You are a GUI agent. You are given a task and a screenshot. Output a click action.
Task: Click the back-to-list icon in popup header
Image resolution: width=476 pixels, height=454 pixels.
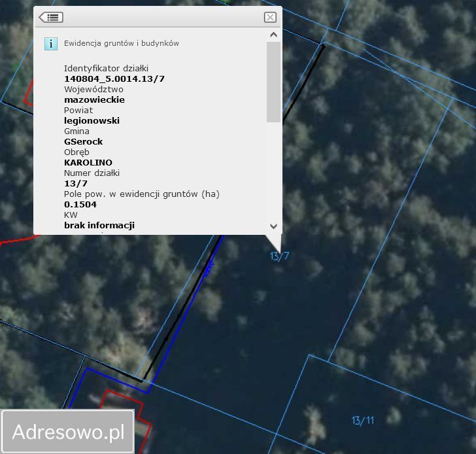click(x=51, y=17)
